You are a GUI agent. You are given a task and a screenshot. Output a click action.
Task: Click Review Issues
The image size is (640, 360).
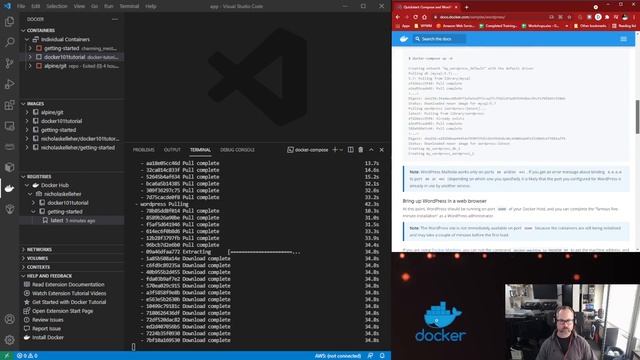pos(47,320)
